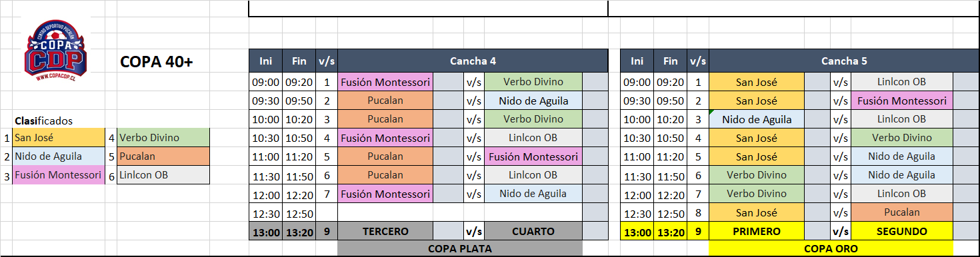Click the Ini header of Cancha 4 table
This screenshot has width=980, height=257.
[265, 61]
